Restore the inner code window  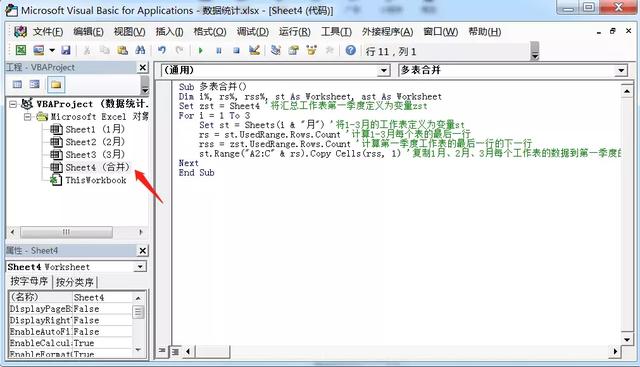[x=612, y=31]
